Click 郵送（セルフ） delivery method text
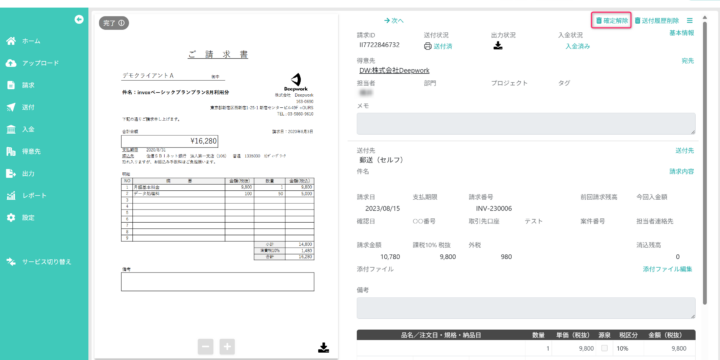This screenshot has height=360, width=720. pos(381,160)
